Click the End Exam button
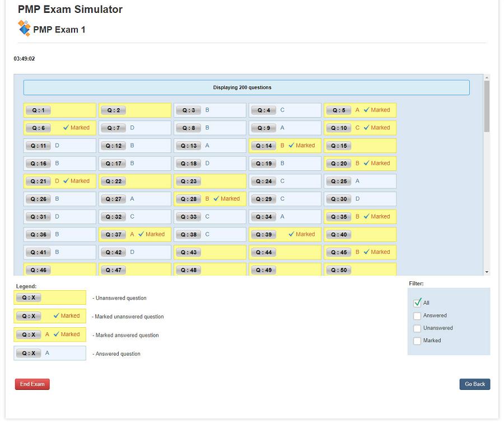This screenshot has height=423, width=504. point(32,384)
